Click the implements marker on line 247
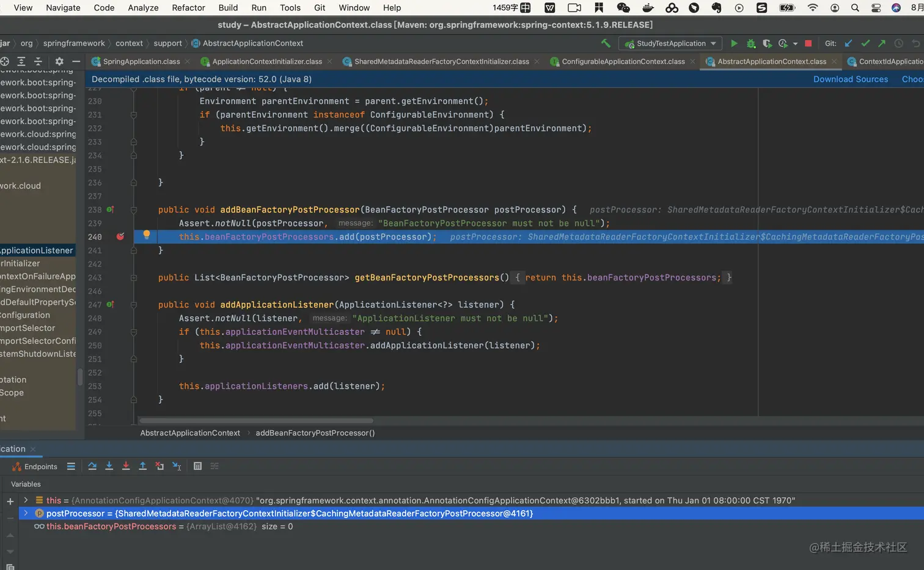 pyautogui.click(x=110, y=304)
